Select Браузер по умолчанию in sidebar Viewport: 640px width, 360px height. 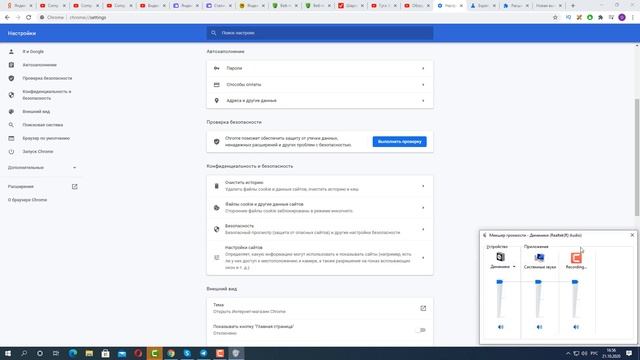click(46, 138)
